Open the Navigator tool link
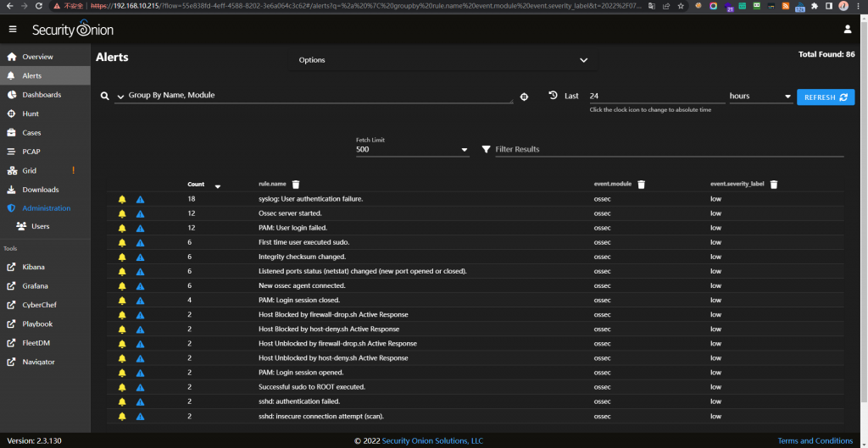 click(x=46, y=362)
